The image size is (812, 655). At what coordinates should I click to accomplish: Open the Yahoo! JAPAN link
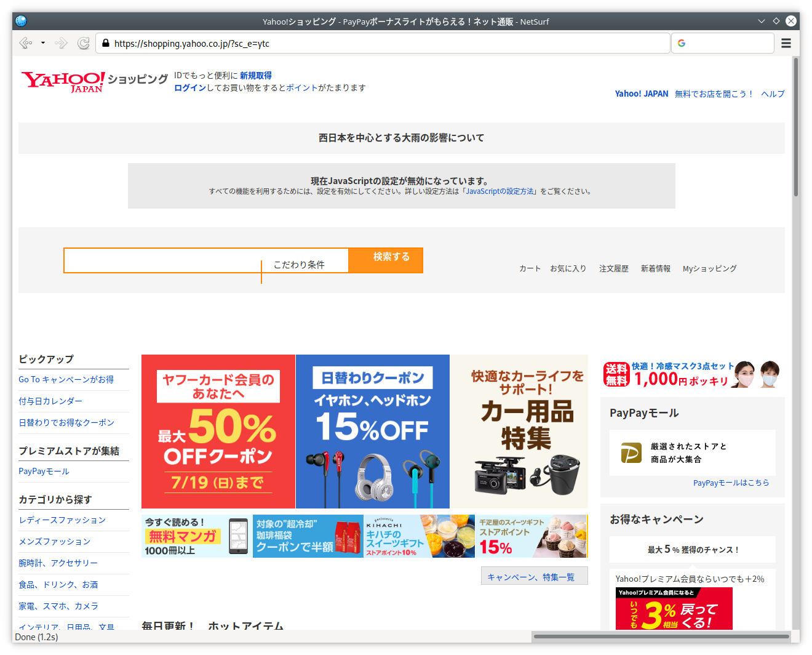coord(642,94)
